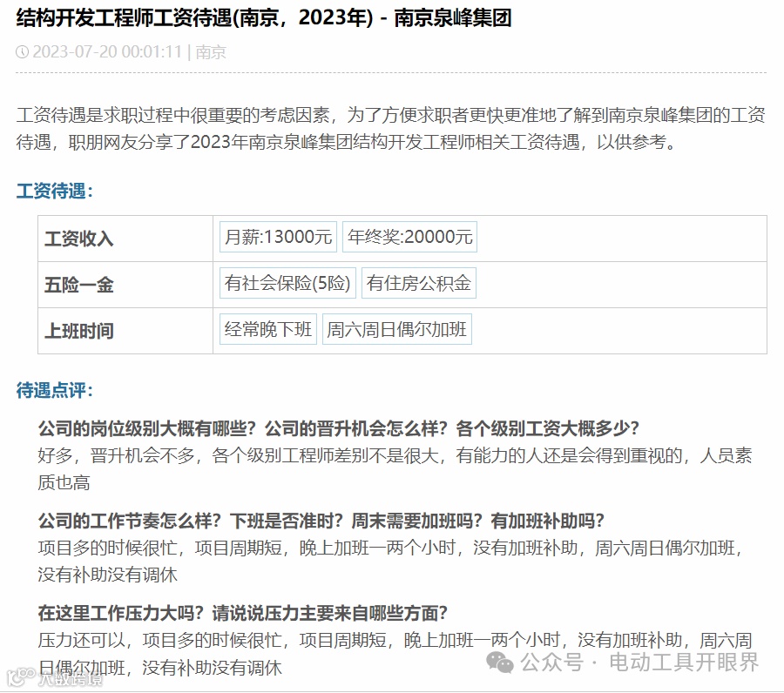The height and width of the screenshot is (693, 784).
Task: Select the 经常晚下班 tag
Action: pyautogui.click(x=268, y=329)
